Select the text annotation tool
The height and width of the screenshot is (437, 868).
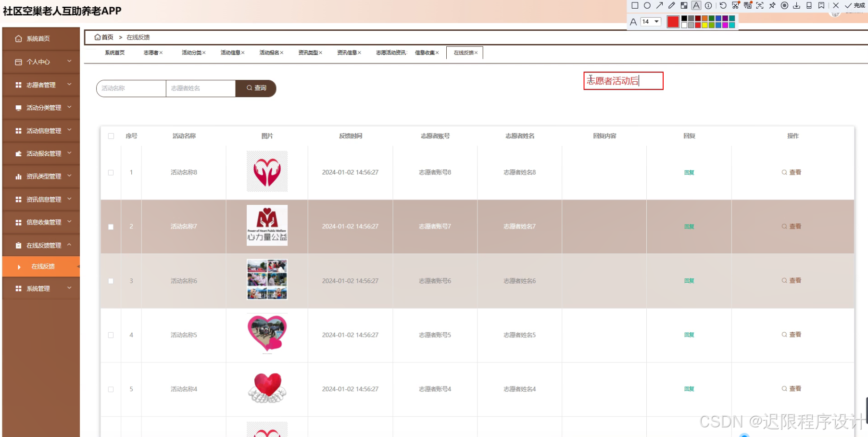point(696,5)
